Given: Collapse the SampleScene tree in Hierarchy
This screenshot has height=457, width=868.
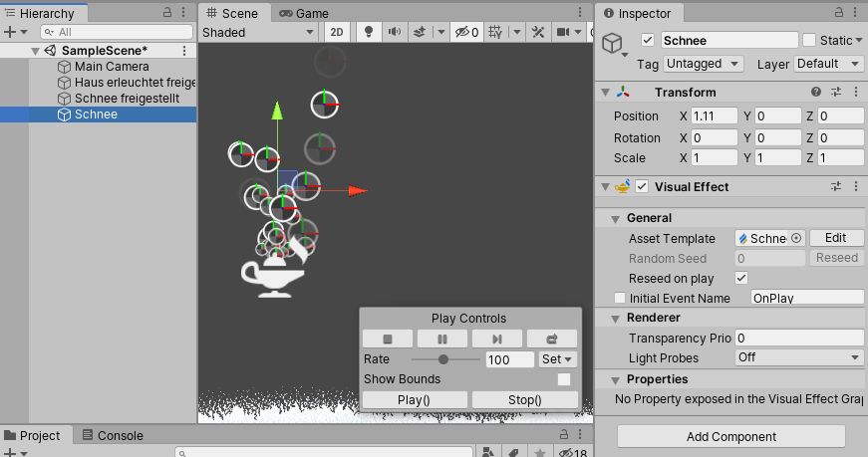Looking at the screenshot, I should pyautogui.click(x=35, y=51).
